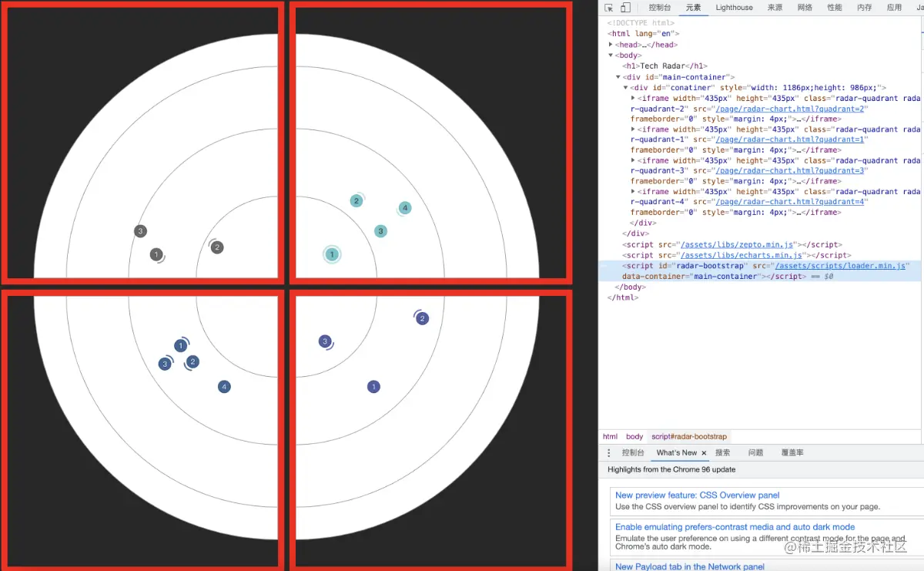This screenshot has width=924, height=571.
Task: Select the 元素 panel tab
Action: tap(694, 8)
